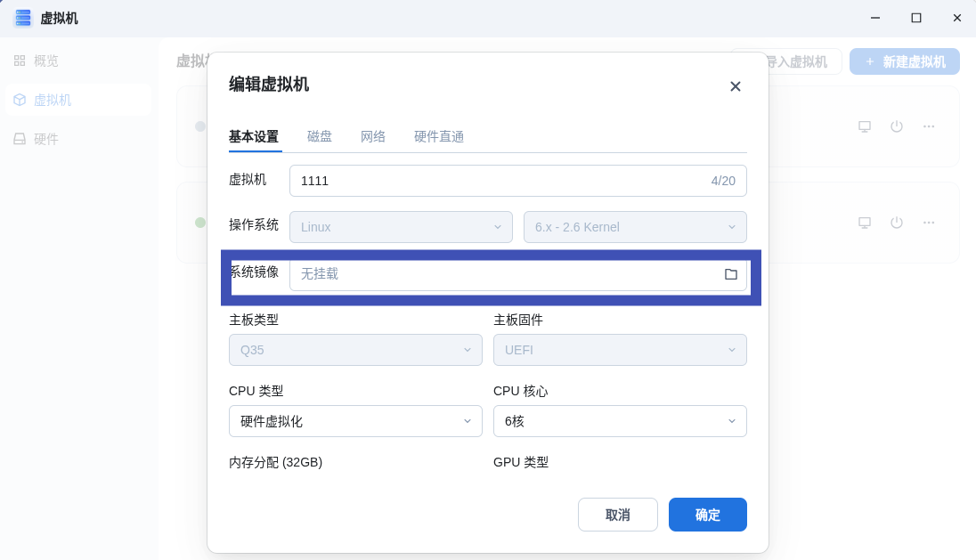976x560 pixels.
Task: Switch to the 磁盘 tab
Action: click(x=320, y=136)
